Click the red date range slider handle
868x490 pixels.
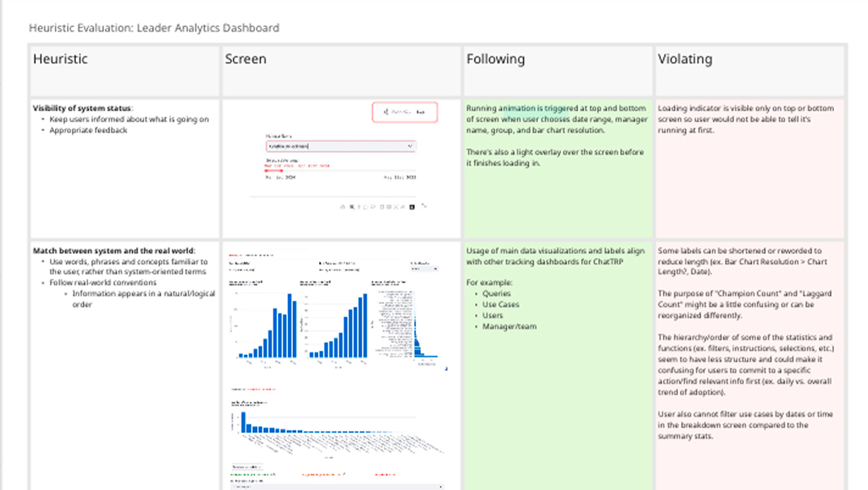[274, 170]
